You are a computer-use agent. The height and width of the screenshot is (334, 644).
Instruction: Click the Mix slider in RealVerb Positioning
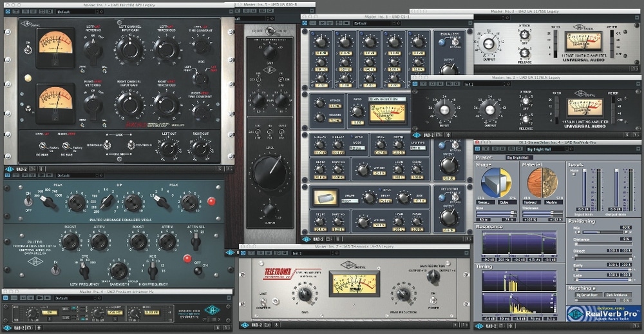tap(604, 232)
